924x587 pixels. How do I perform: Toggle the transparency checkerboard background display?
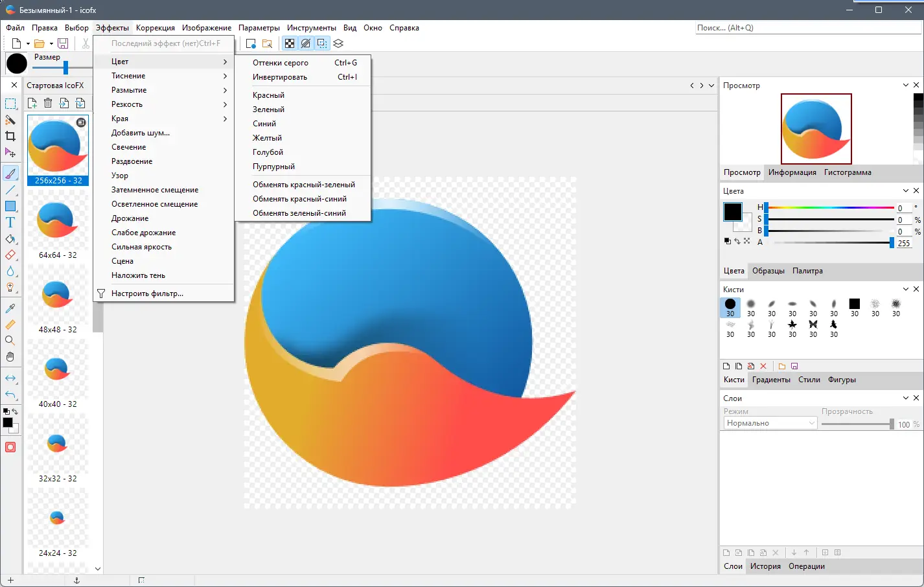pyautogui.click(x=290, y=43)
